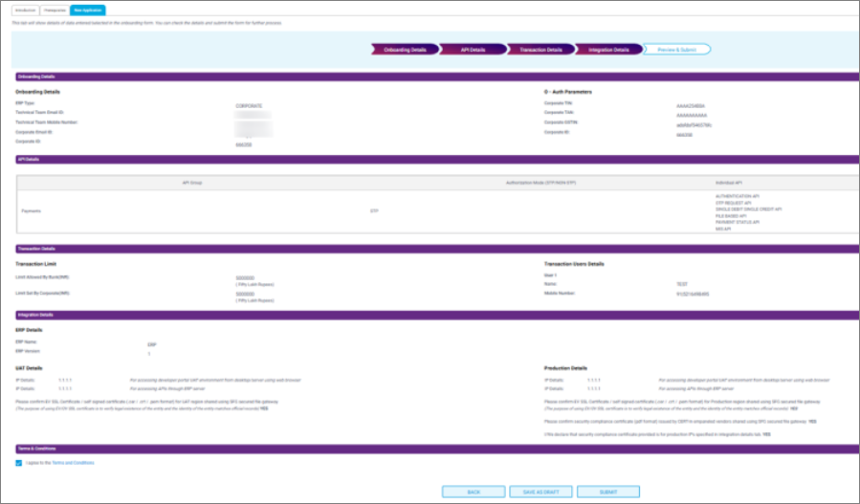Open the Introduction tab
This screenshot has width=860, height=504.
tap(26, 10)
